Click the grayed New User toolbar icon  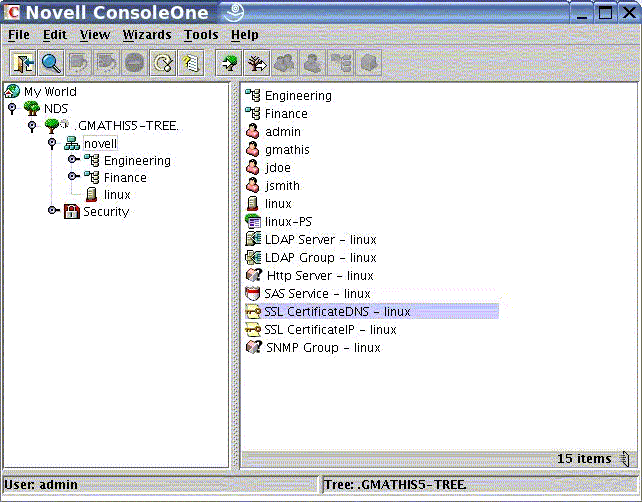pos(312,63)
